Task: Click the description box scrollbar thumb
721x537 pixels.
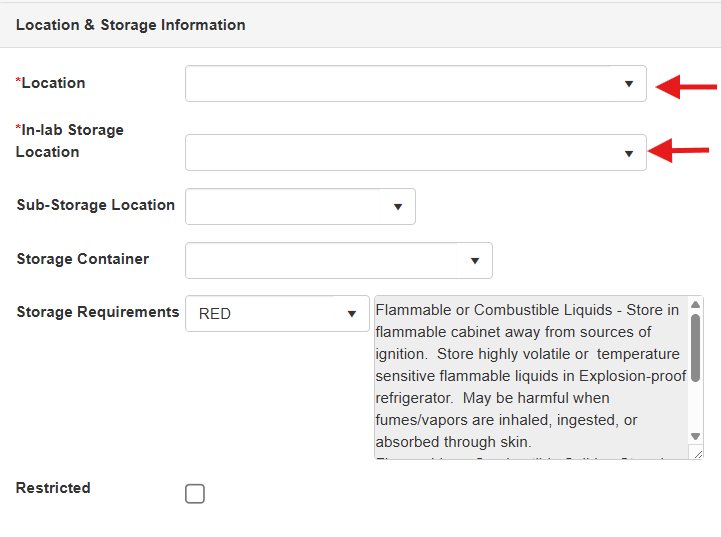Action: pyautogui.click(x=696, y=345)
